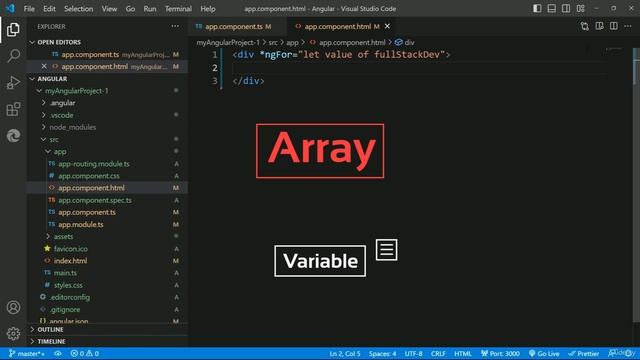The image size is (640, 360).
Task: Split the editor right
Action: pyautogui.click(x=613, y=26)
